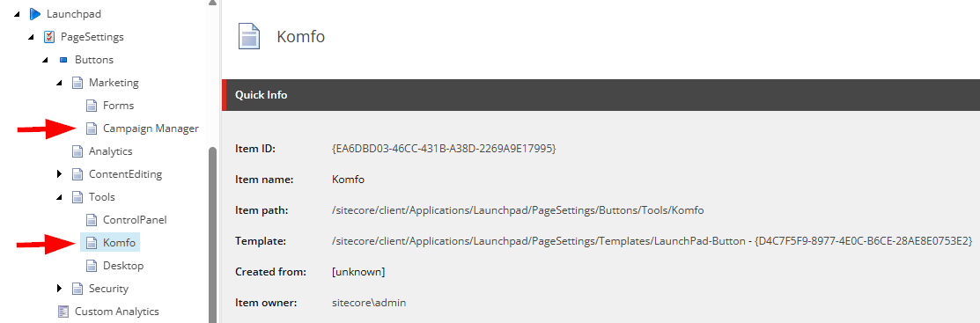Click the large Komfo header document icon

(249, 35)
